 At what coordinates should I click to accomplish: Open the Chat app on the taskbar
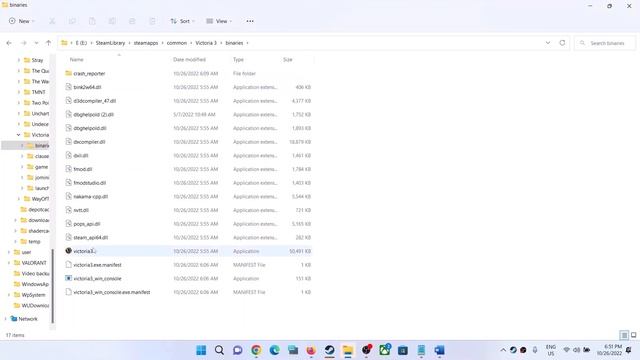coord(238,350)
